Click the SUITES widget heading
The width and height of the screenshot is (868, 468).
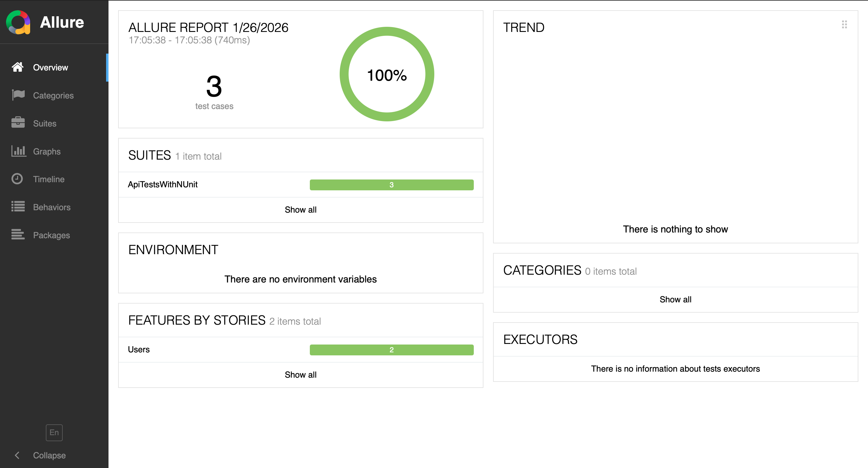149,155
